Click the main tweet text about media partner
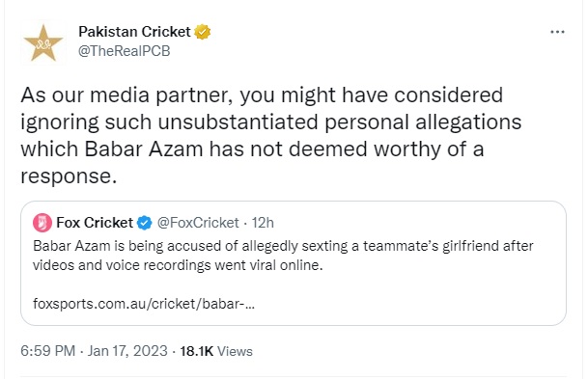588x379 pixels. (x=271, y=135)
